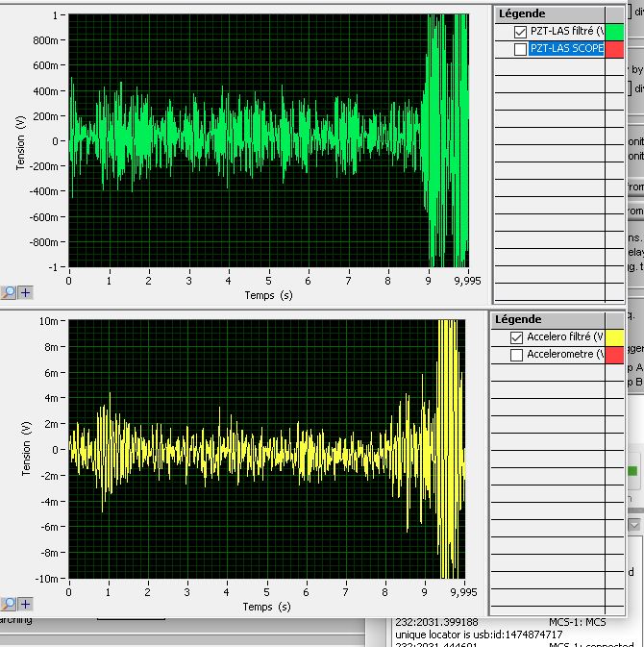Click the red PZT-LAS SCOPE color swatch

613,49
